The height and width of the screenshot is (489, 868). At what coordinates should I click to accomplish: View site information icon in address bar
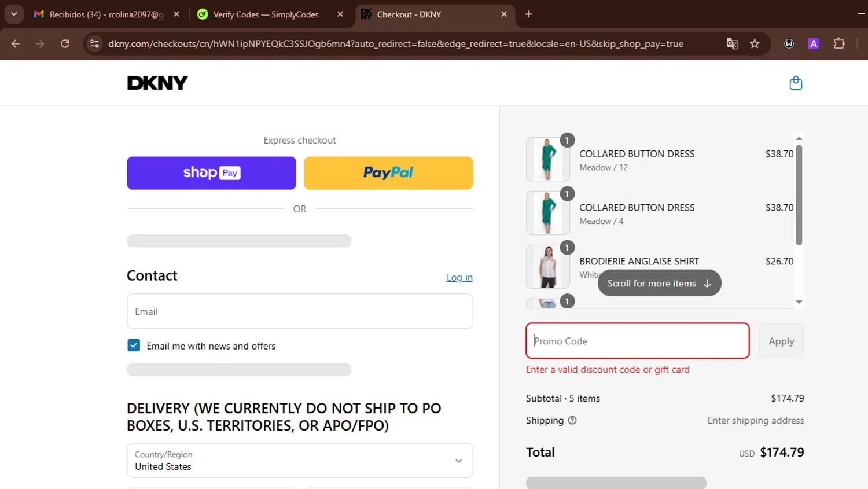point(95,43)
